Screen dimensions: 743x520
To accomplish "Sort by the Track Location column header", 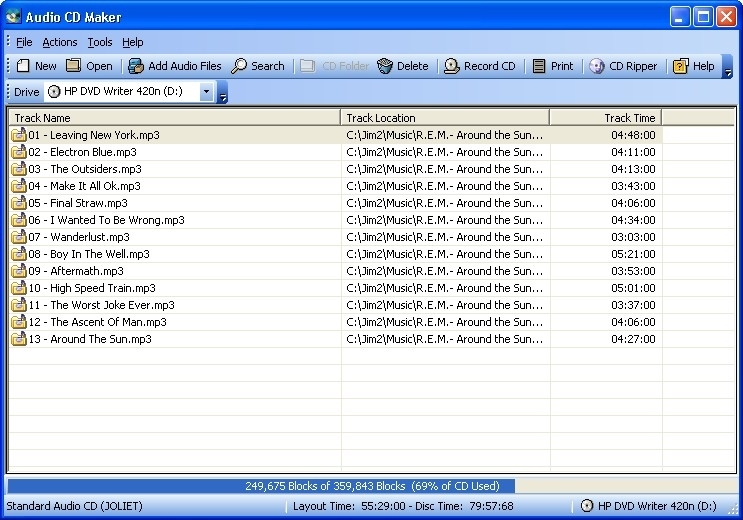I will 445,118.
